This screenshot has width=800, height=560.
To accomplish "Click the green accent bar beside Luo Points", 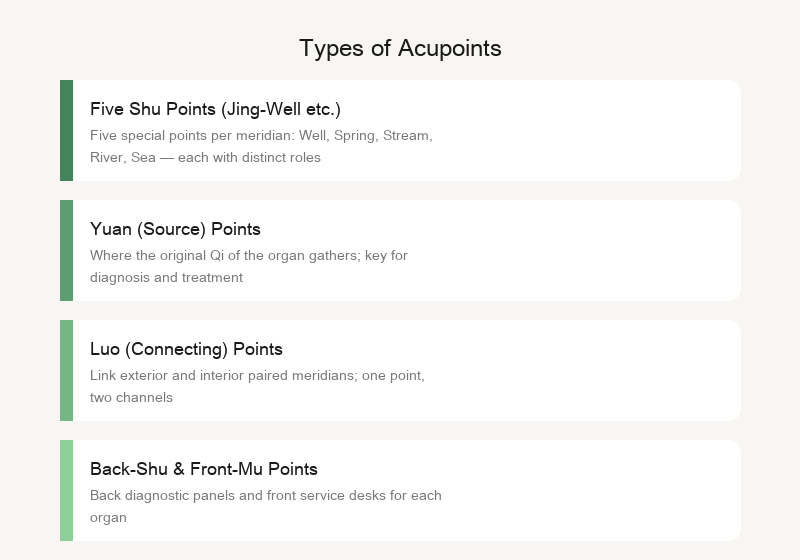I will coord(66,370).
